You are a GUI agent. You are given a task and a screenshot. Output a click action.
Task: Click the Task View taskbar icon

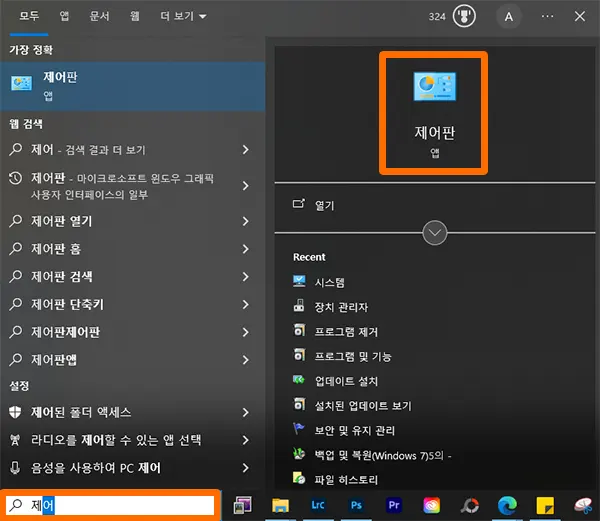(243, 505)
